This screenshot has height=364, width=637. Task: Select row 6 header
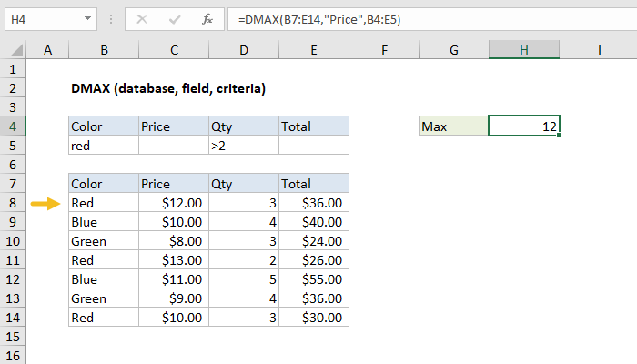tap(13, 165)
